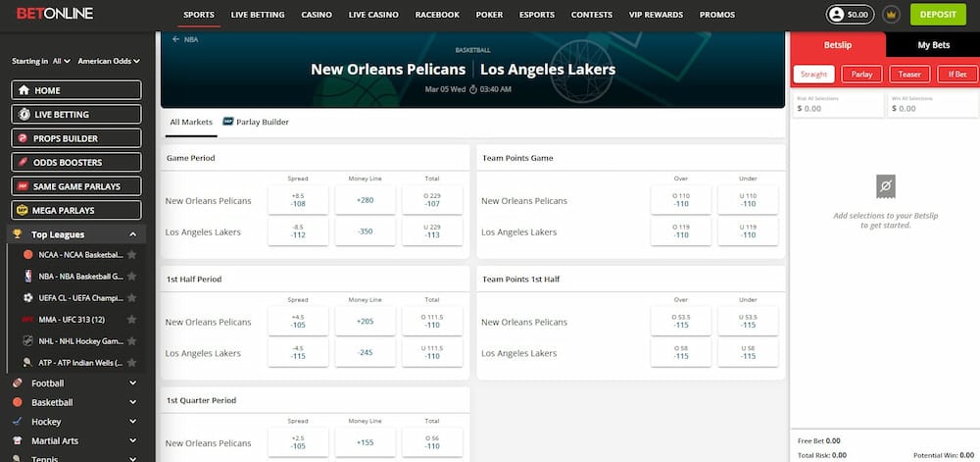Click the back arrow next to NBA
980x462 pixels.
[175, 39]
